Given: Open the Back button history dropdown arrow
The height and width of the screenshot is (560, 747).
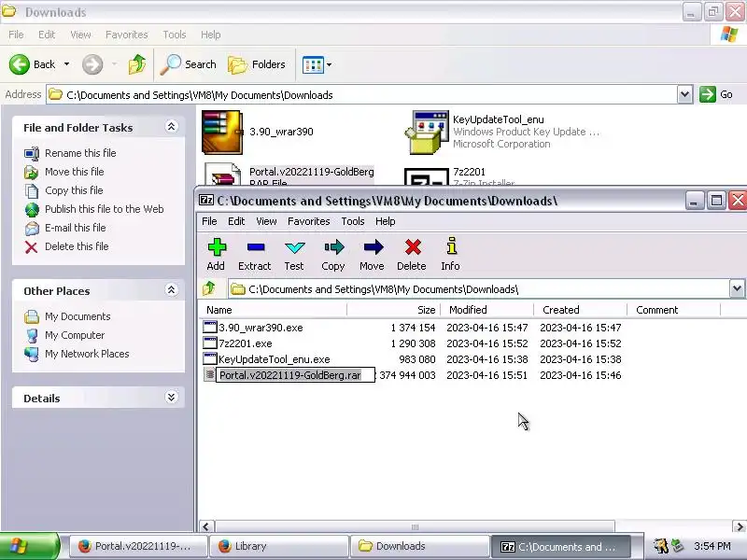Looking at the screenshot, I should 66,63.
